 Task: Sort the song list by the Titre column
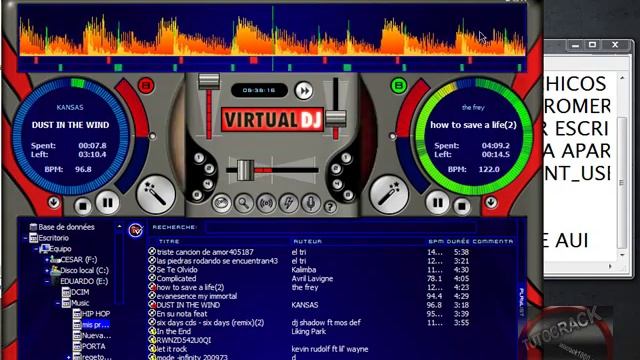click(x=169, y=242)
